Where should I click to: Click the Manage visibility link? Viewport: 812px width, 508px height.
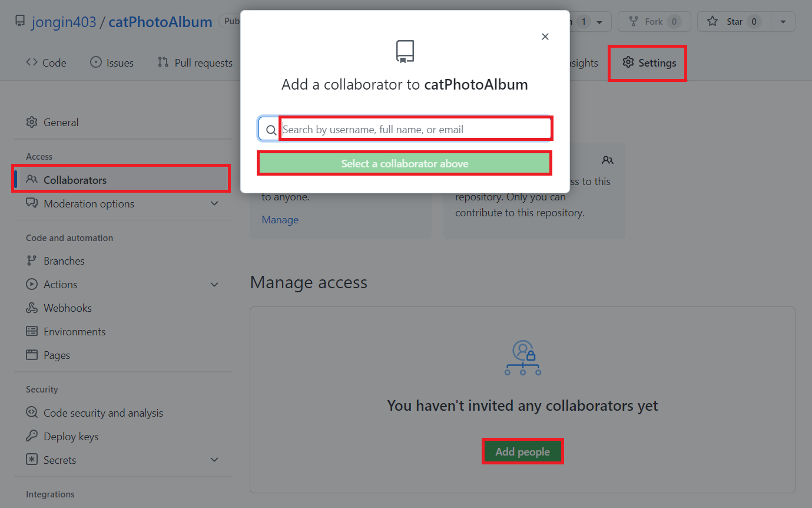tap(280, 219)
